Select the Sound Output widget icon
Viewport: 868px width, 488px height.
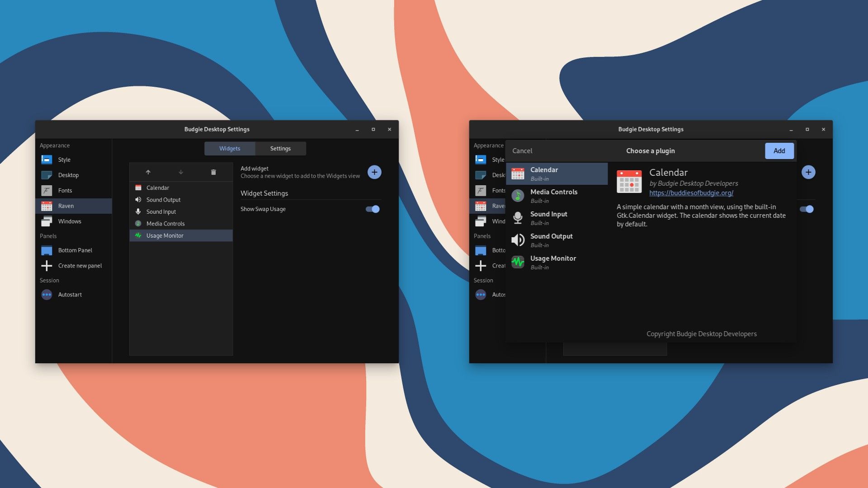(138, 199)
